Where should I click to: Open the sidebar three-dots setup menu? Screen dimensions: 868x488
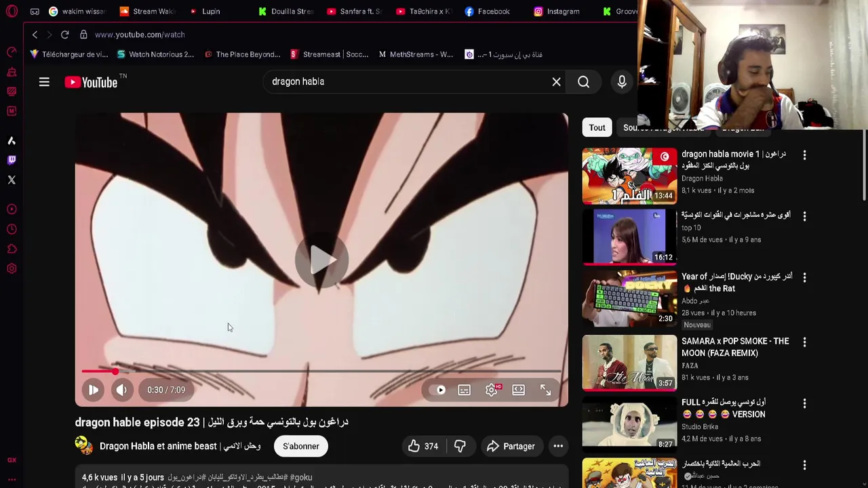coord(12,480)
